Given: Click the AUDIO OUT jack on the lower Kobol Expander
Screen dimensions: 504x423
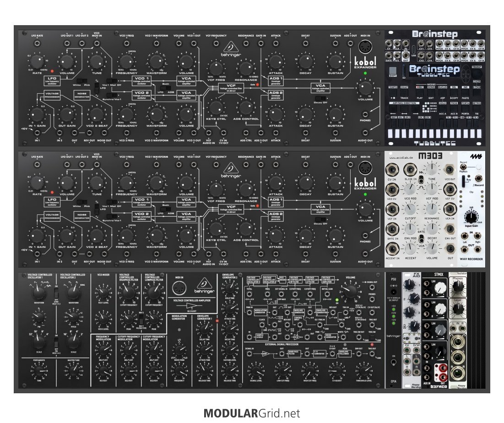Looking at the screenshot, I should 365,253.
